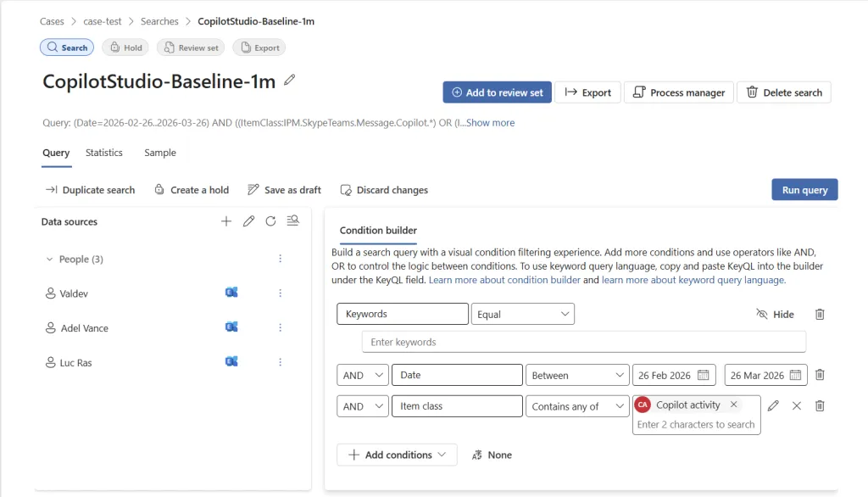
Task: Click Duplicate search
Action: [x=90, y=190]
